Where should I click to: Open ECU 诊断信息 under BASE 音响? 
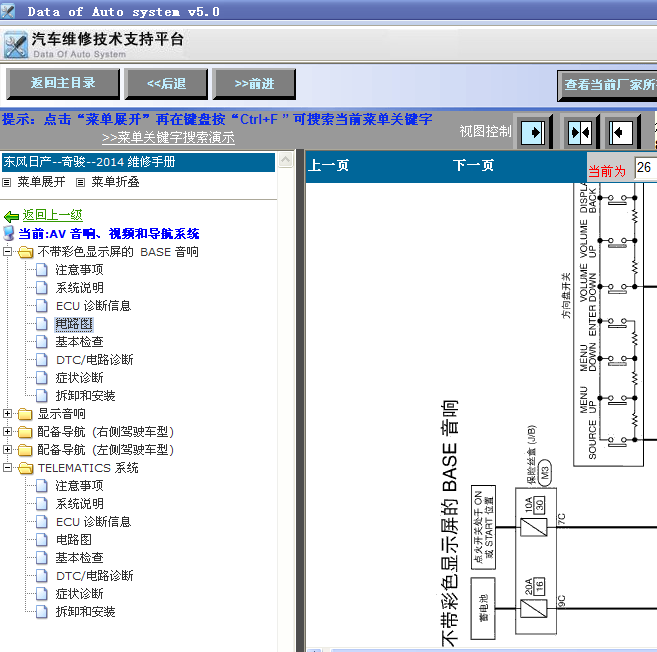coord(93,306)
